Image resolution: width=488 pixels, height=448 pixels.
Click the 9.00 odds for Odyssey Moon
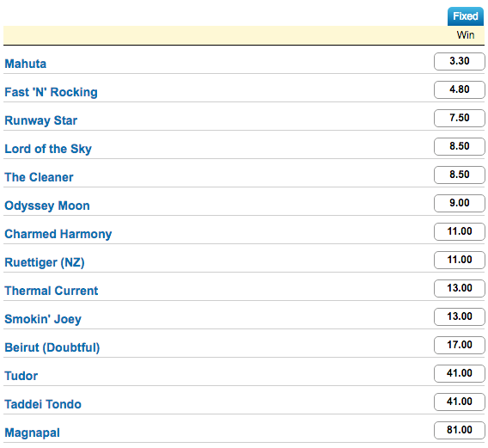click(460, 203)
